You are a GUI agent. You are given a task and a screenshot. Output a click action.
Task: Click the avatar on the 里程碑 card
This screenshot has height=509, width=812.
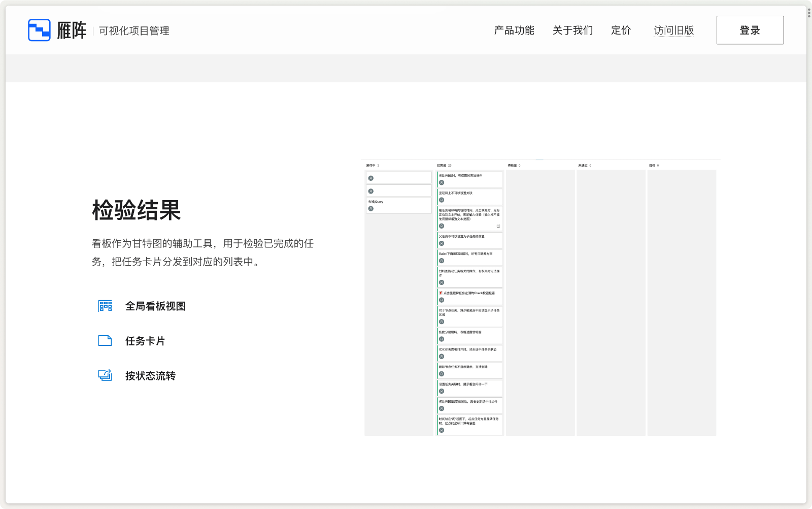point(441,200)
